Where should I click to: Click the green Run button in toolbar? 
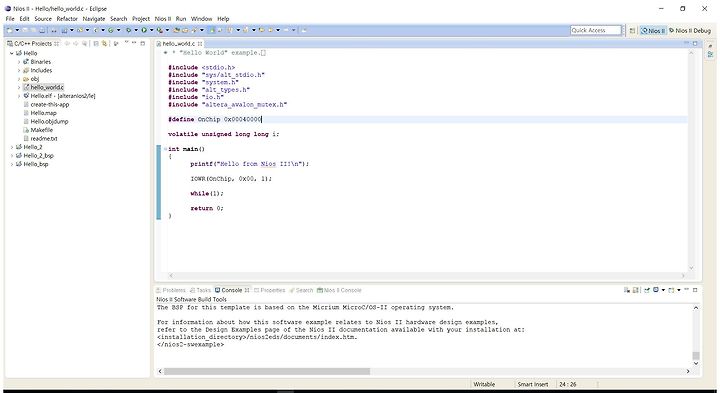tap(144, 30)
